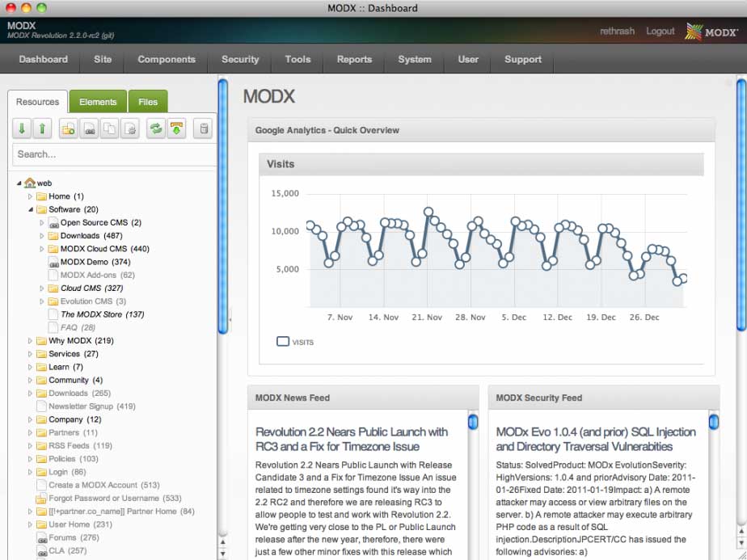Click the New Weblink toolbar icon
The image size is (747, 560).
[x=89, y=128]
